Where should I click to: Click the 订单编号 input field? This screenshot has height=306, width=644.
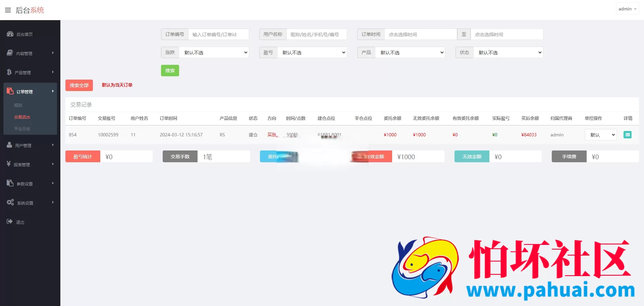(x=218, y=34)
